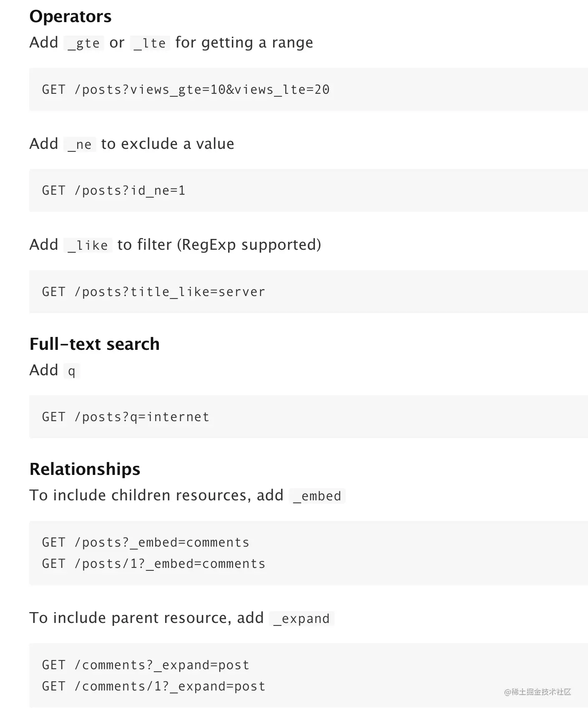Click the comments/1?_expand=post code line
Image resolution: width=588 pixels, height=713 pixels.
(x=153, y=686)
